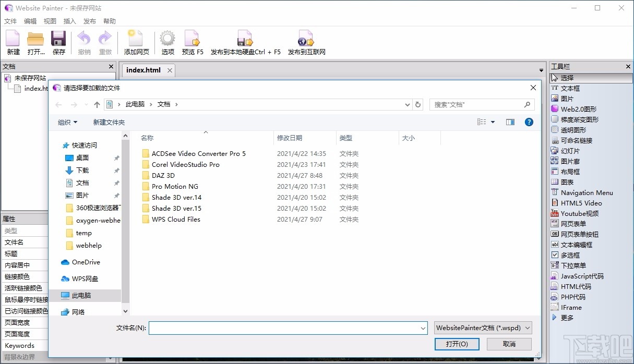Close the index.html tab

tap(170, 70)
